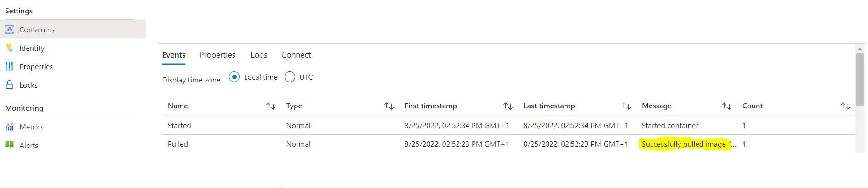The height and width of the screenshot is (188, 868).
Task: Click the Alerts icon
Action: (9, 145)
